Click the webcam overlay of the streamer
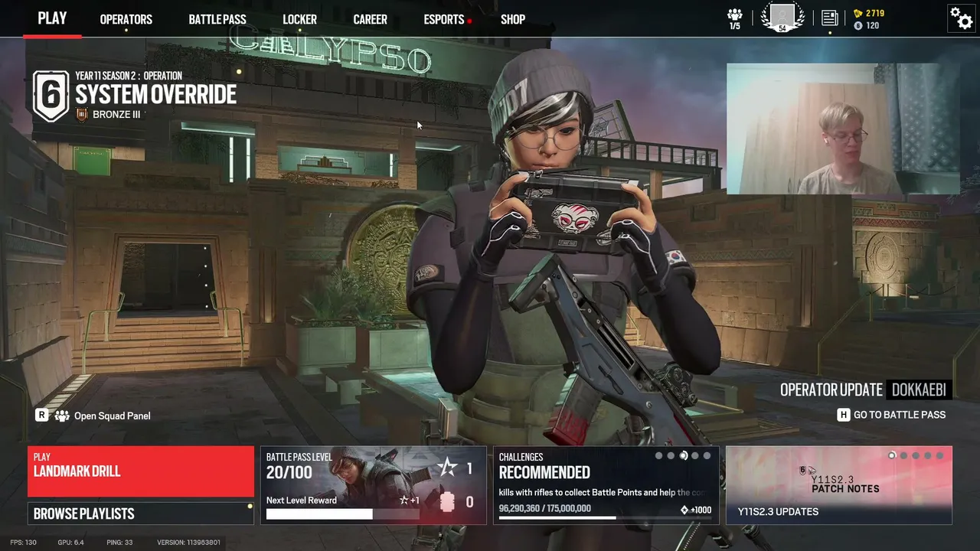This screenshot has height=551, width=980. [842, 129]
